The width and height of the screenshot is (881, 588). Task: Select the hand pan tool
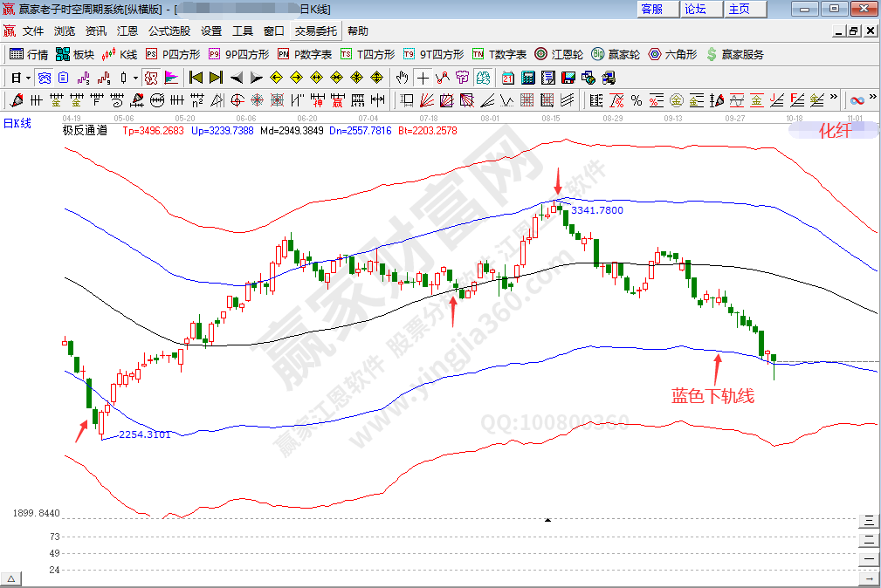(403, 77)
